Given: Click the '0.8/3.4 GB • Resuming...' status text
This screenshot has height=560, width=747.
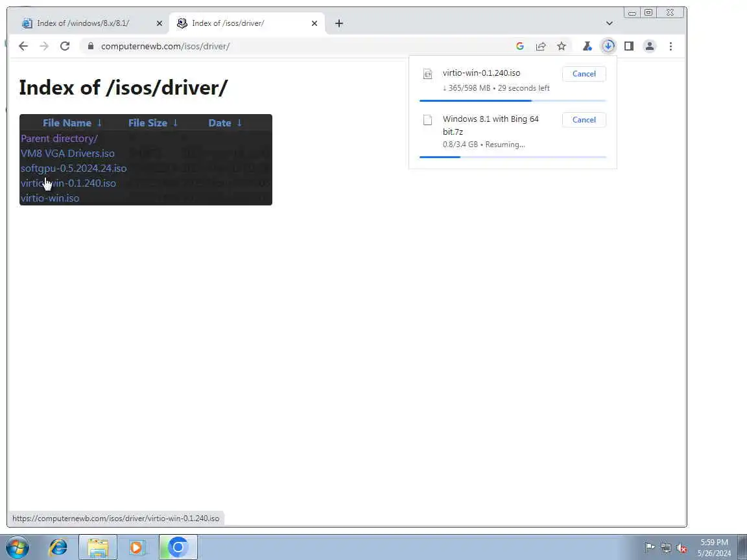Looking at the screenshot, I should (484, 145).
